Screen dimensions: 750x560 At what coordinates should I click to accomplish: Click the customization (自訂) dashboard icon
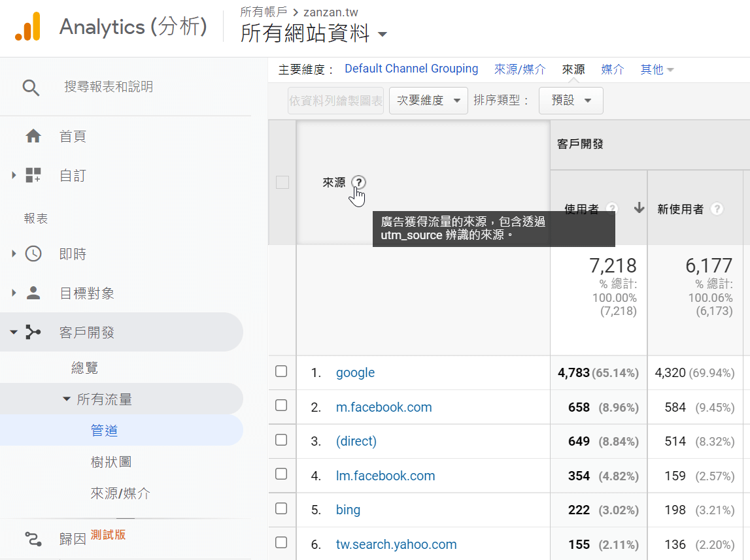click(x=33, y=175)
